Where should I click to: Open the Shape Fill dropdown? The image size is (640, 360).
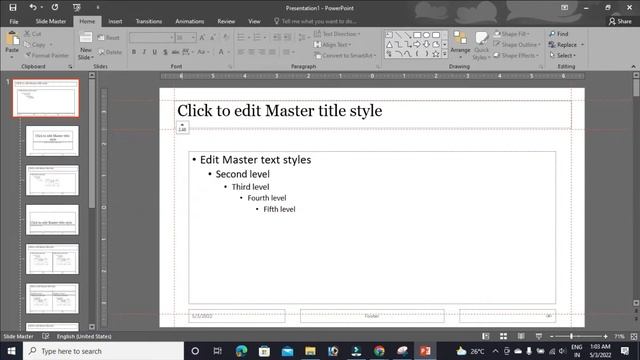512,34
